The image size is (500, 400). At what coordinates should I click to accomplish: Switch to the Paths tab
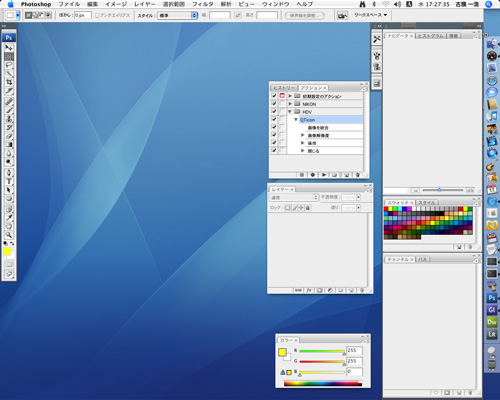click(423, 259)
